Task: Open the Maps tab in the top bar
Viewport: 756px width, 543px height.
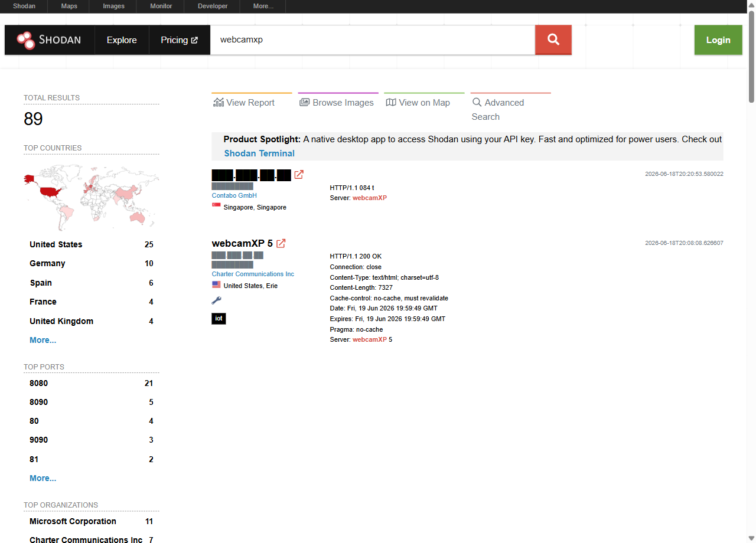Action: [69, 6]
